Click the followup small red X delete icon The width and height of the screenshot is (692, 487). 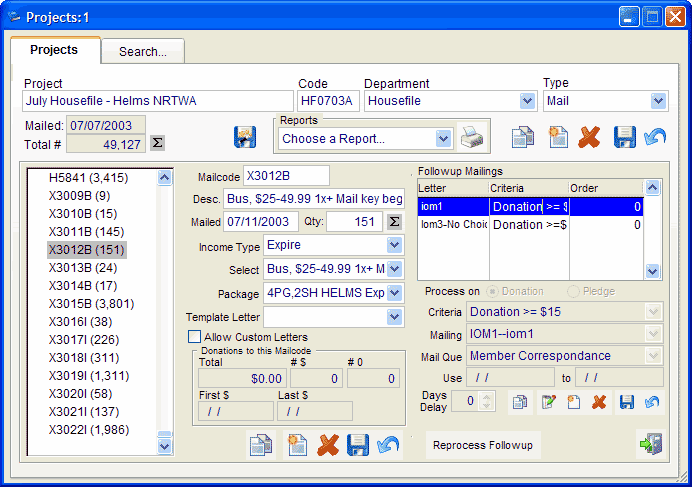tap(599, 402)
